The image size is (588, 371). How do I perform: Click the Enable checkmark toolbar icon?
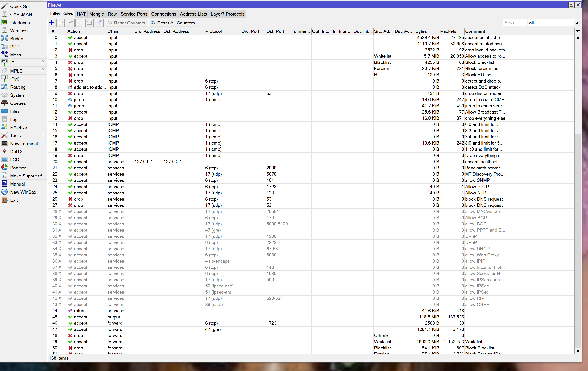tap(70, 23)
